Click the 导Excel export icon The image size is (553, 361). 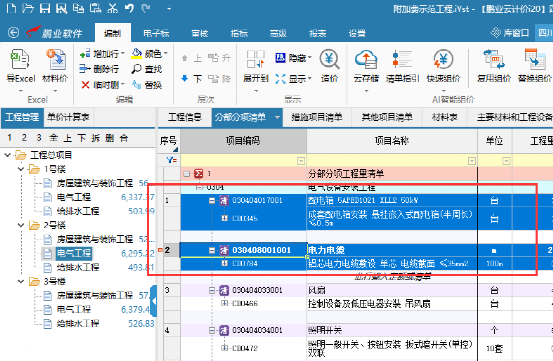point(20,59)
